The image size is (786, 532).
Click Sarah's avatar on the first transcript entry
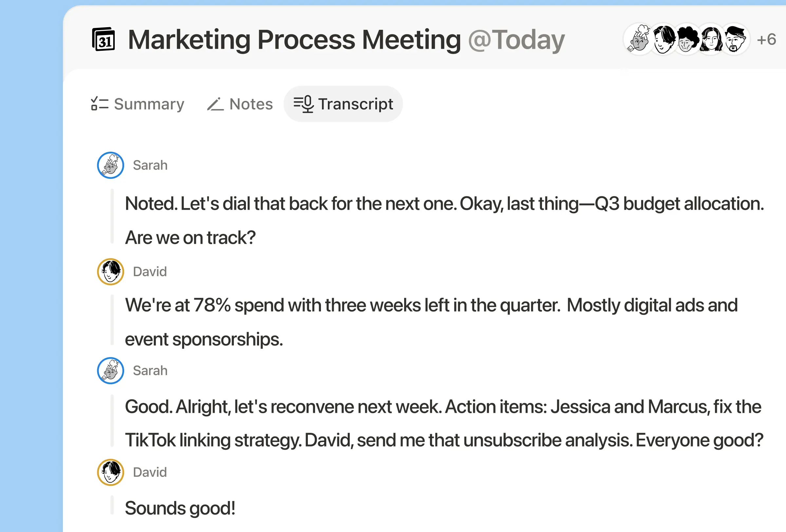(x=111, y=165)
